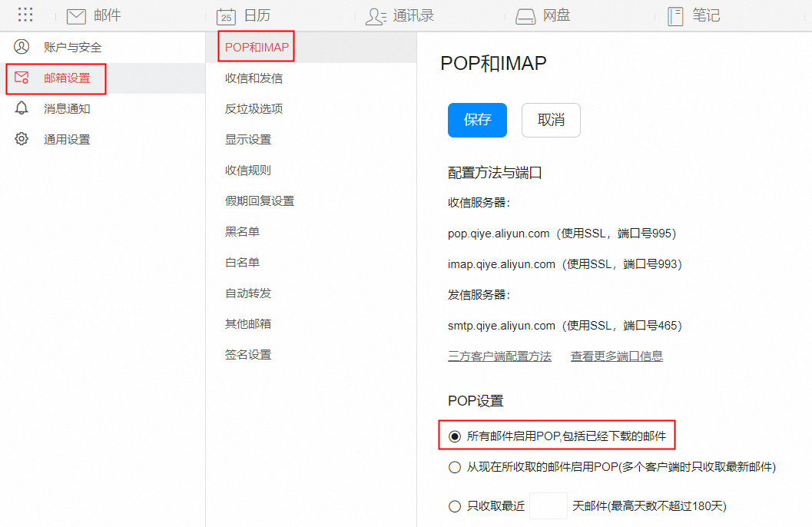Open 三方客户端配置方法 link
The width and height of the screenshot is (812, 527).
(499, 356)
